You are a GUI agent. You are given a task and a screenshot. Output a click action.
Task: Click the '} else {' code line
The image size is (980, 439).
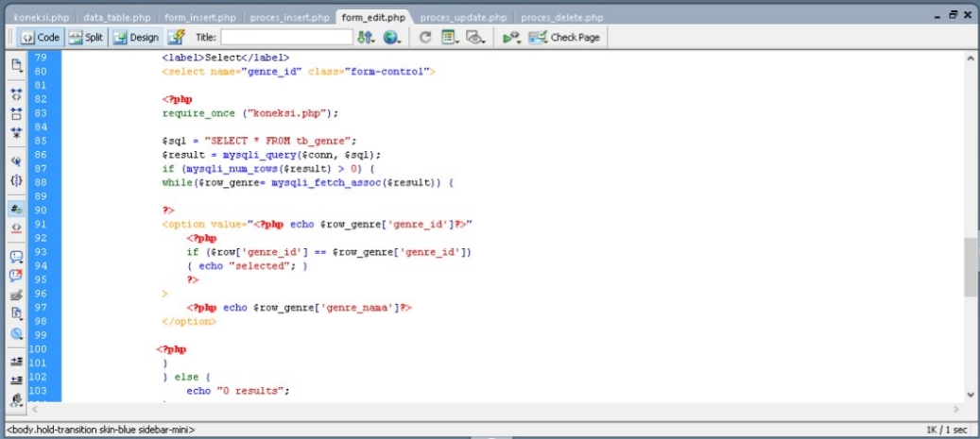coord(186,378)
